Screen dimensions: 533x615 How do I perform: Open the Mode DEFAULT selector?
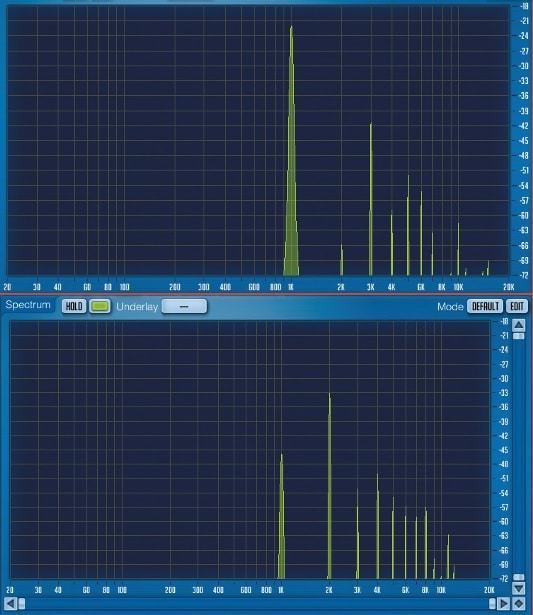click(485, 306)
